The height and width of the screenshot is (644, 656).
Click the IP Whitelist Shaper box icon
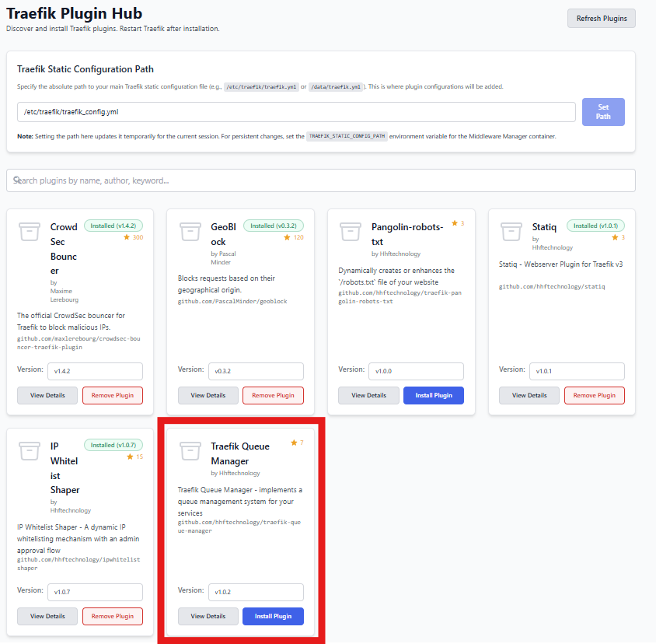30,451
